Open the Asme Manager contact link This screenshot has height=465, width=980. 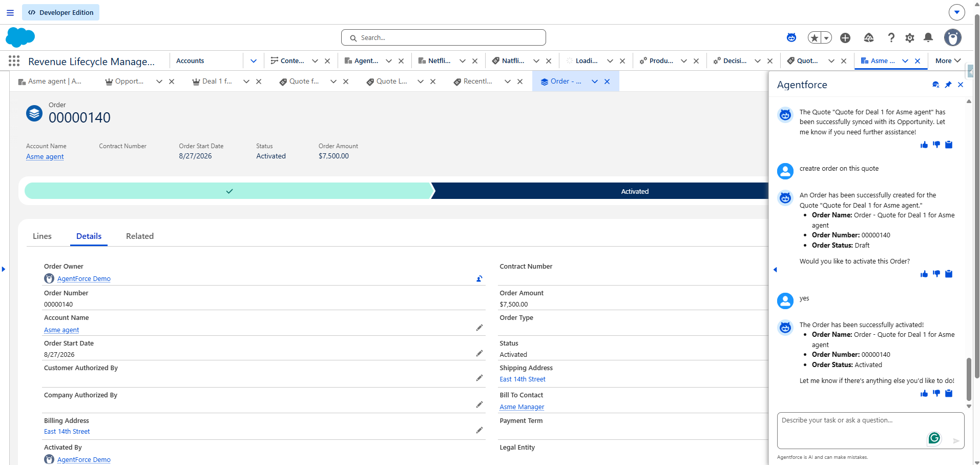(522, 407)
